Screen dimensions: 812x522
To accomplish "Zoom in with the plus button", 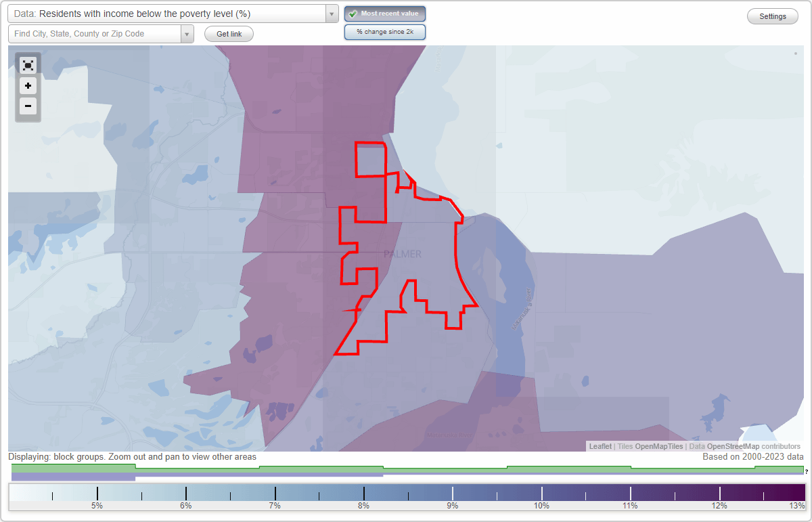I will coord(28,86).
